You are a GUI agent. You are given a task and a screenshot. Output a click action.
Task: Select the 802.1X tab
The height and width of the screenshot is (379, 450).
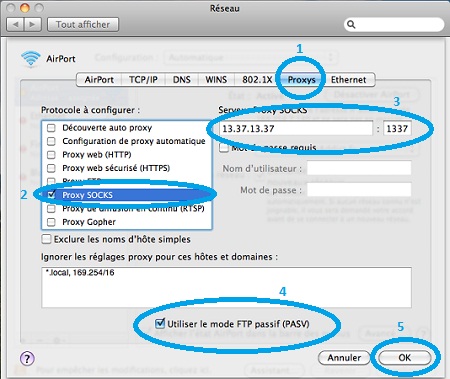tap(256, 80)
